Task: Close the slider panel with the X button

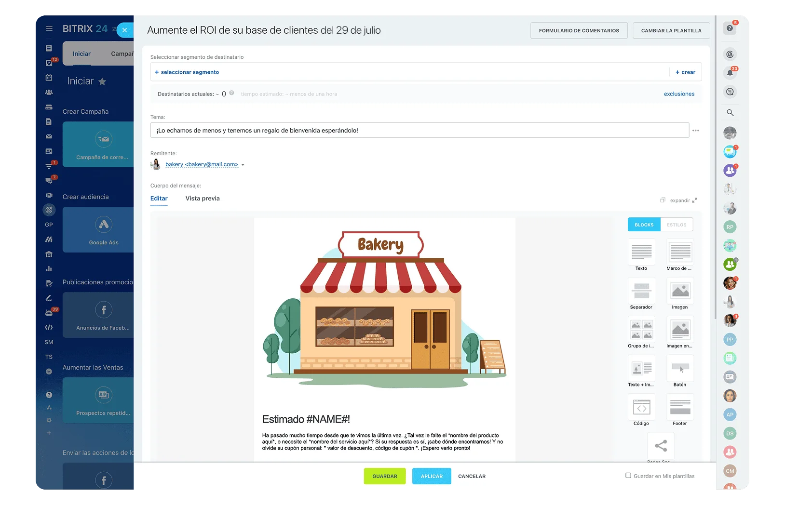Action: pos(124,30)
